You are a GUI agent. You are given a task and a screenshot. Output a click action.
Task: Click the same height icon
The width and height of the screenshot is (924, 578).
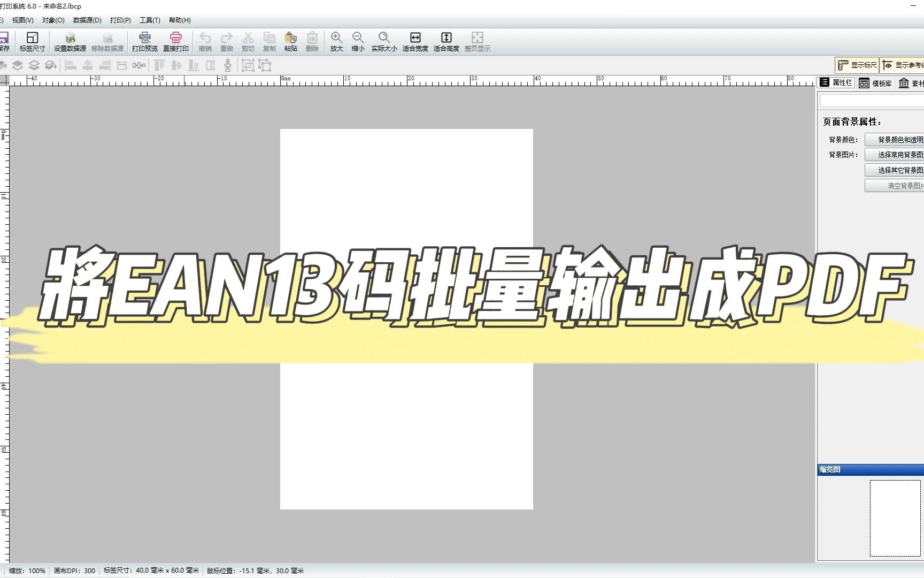tap(211, 65)
